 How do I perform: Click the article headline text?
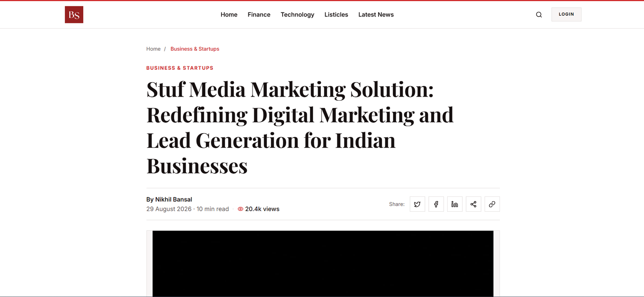(300, 128)
